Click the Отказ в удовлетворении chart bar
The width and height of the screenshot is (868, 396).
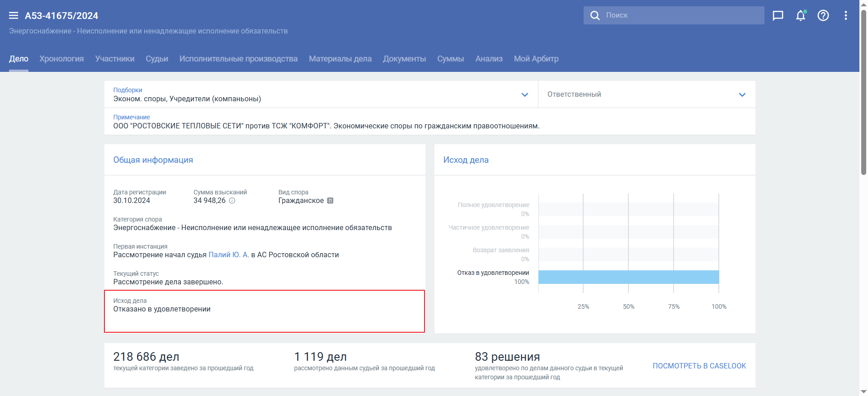pyautogui.click(x=628, y=277)
